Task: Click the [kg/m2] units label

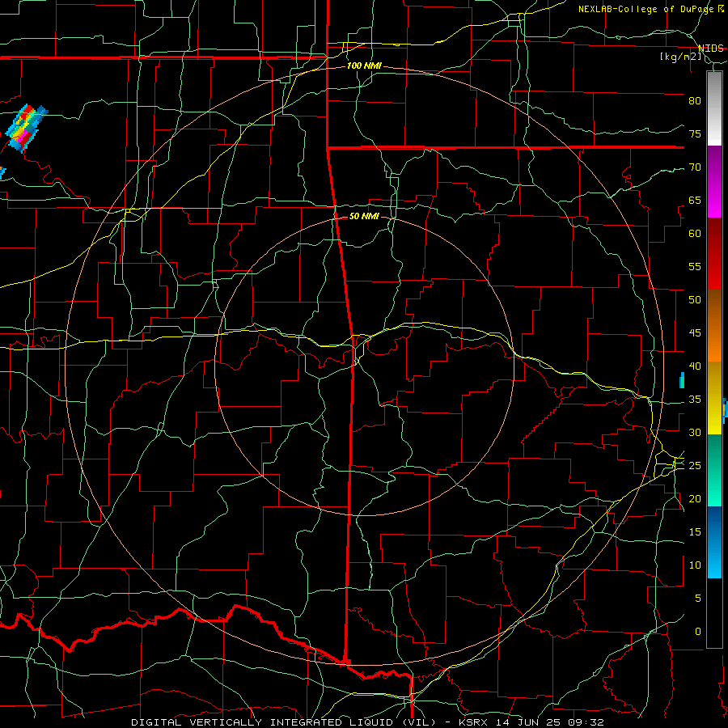Action: tap(680, 57)
